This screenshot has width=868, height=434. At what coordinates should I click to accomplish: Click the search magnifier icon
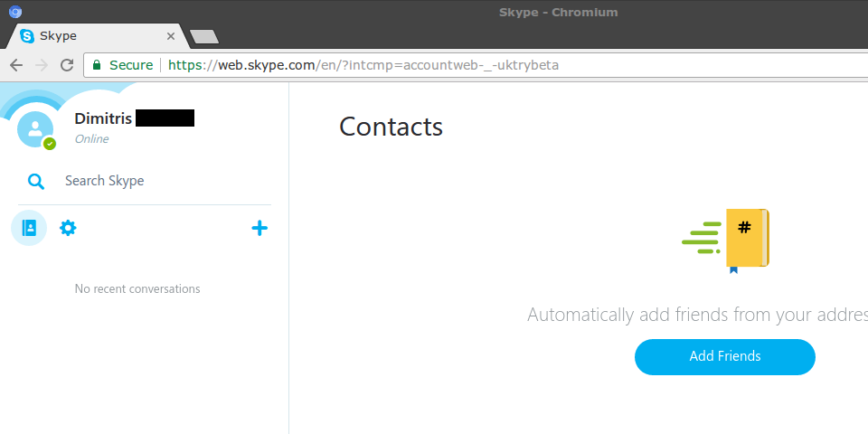(x=36, y=181)
